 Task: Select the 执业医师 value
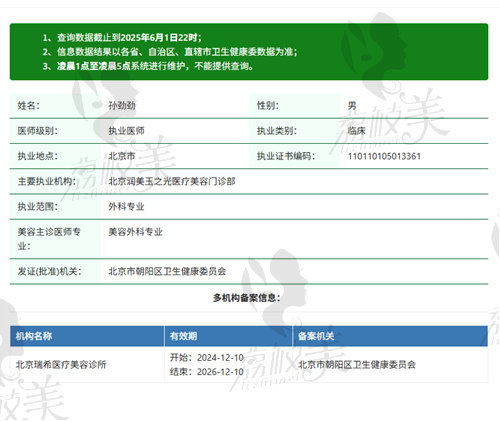tap(126, 131)
